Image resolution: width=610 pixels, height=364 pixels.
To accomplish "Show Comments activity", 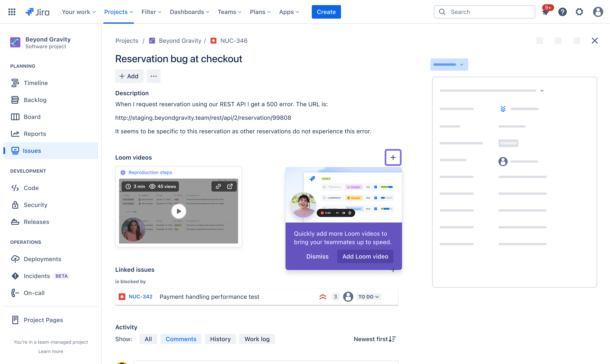I will [181, 339].
